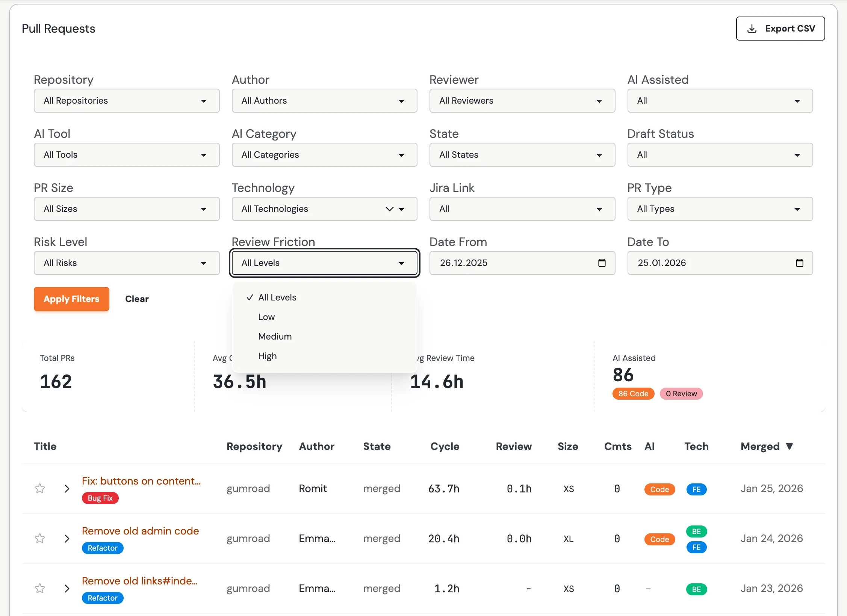Open the Reviewer filter dropdown

coord(522,101)
